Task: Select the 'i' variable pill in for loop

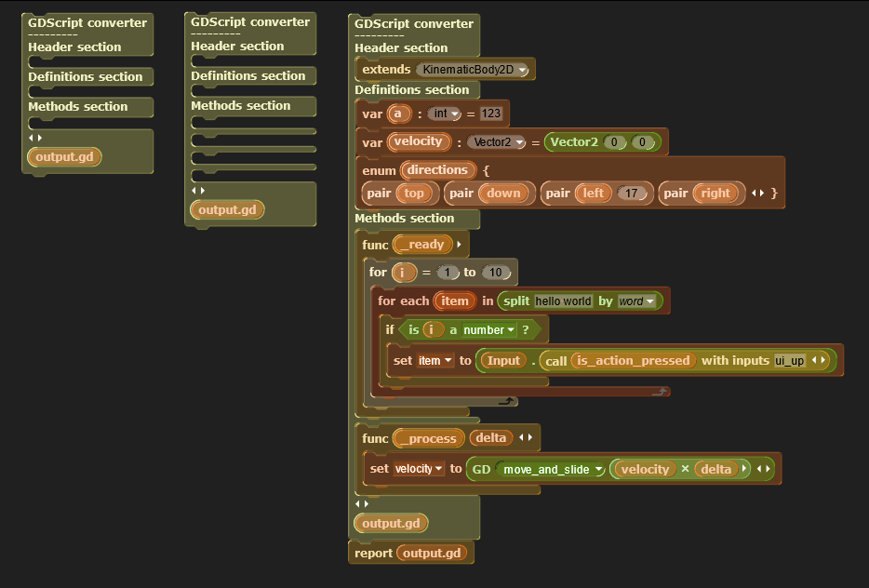Action: [403, 273]
